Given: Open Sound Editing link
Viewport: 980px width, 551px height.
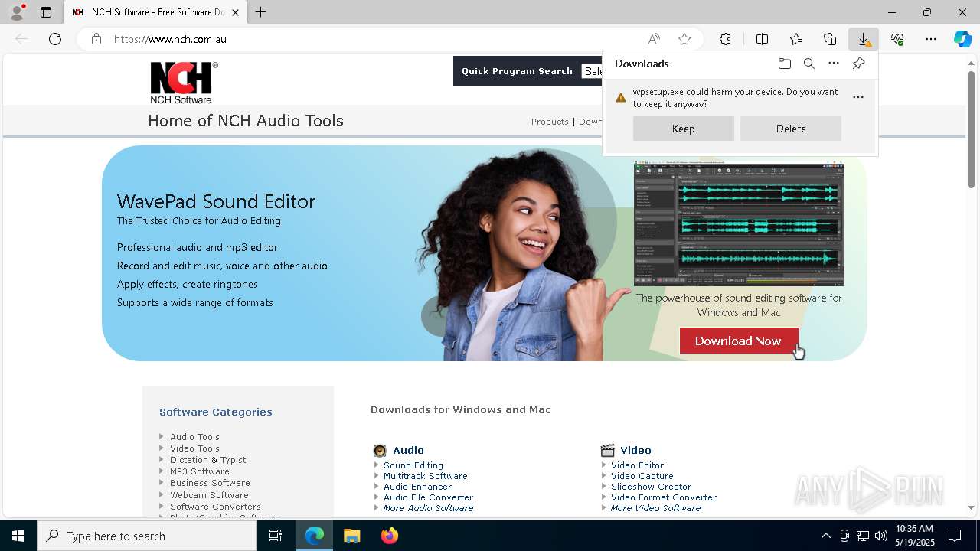Looking at the screenshot, I should coord(413,465).
